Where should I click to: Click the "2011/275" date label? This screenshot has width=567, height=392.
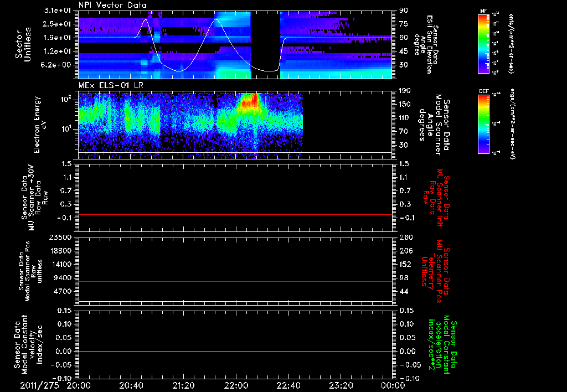coord(39,385)
